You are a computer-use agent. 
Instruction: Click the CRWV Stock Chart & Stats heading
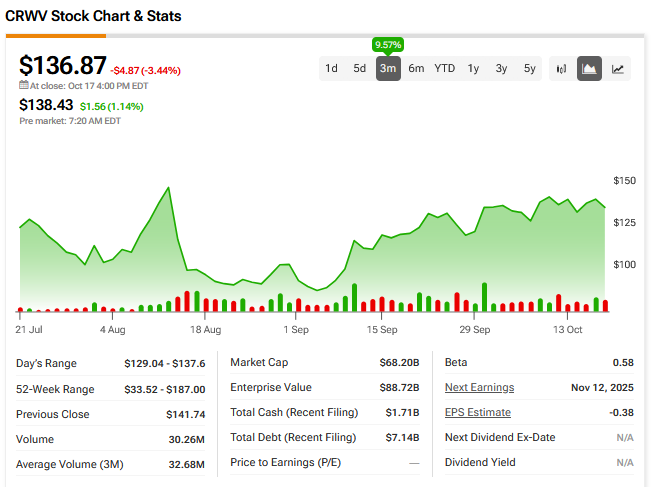94,17
